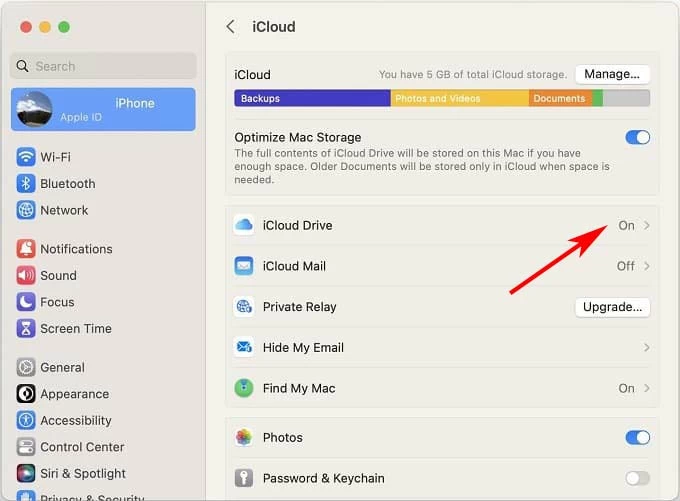This screenshot has width=680, height=501.
Task: Click the Upgrade... button for Private Relay
Action: [x=612, y=307]
